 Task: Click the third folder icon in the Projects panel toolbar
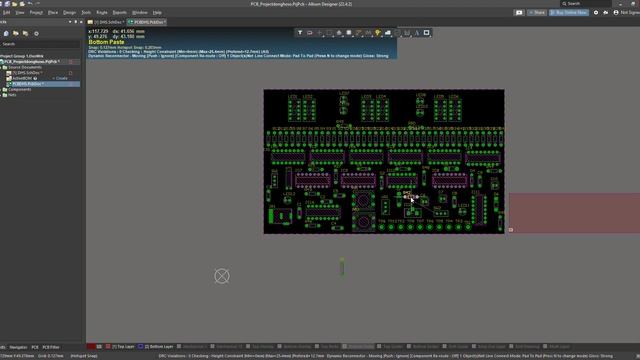[x=25, y=33]
